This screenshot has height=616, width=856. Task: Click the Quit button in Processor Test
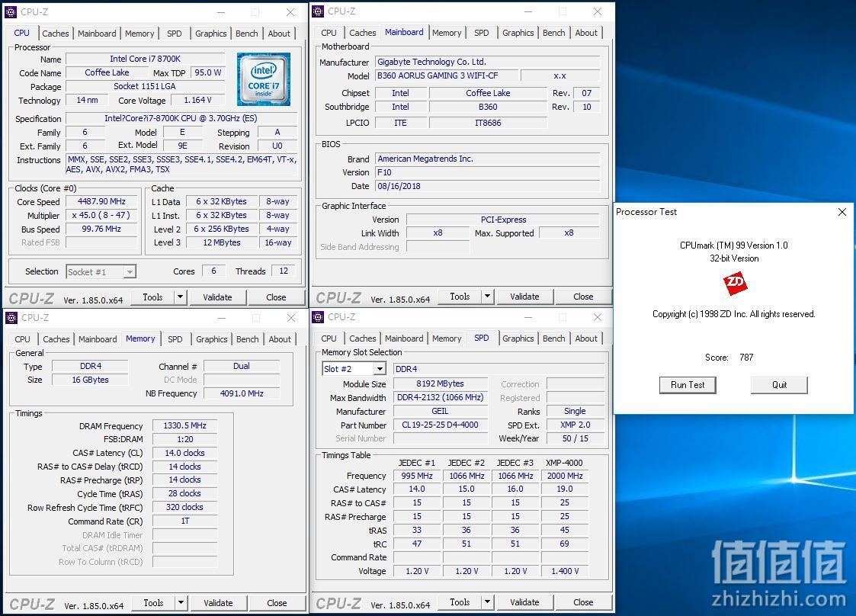[779, 385]
